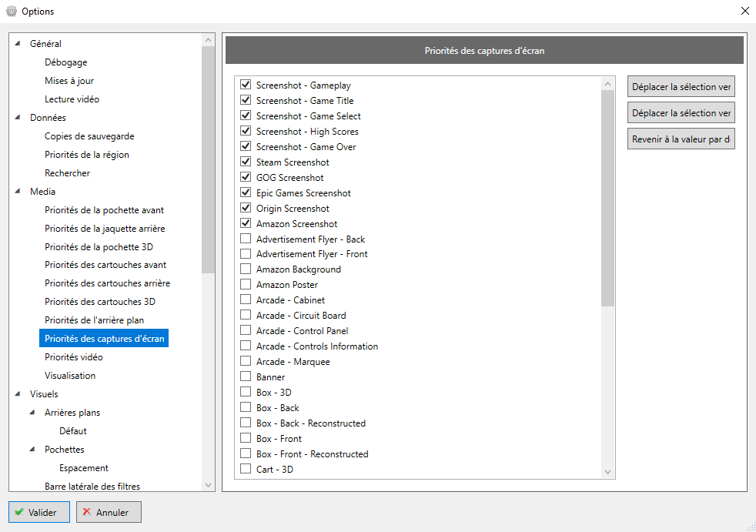Select Priorités de la pochette 3D
The image size is (756, 532).
tap(99, 246)
